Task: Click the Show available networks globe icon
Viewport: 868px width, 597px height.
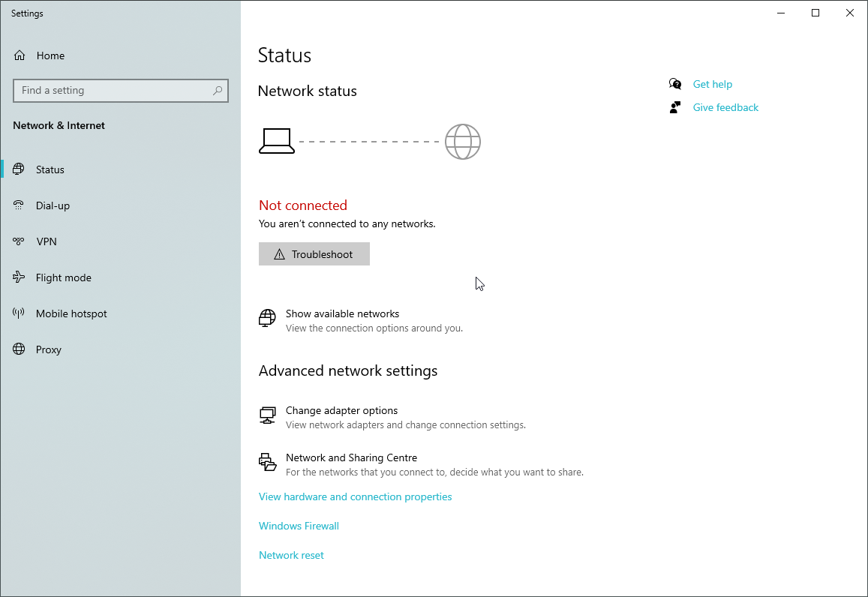Action: (267, 318)
